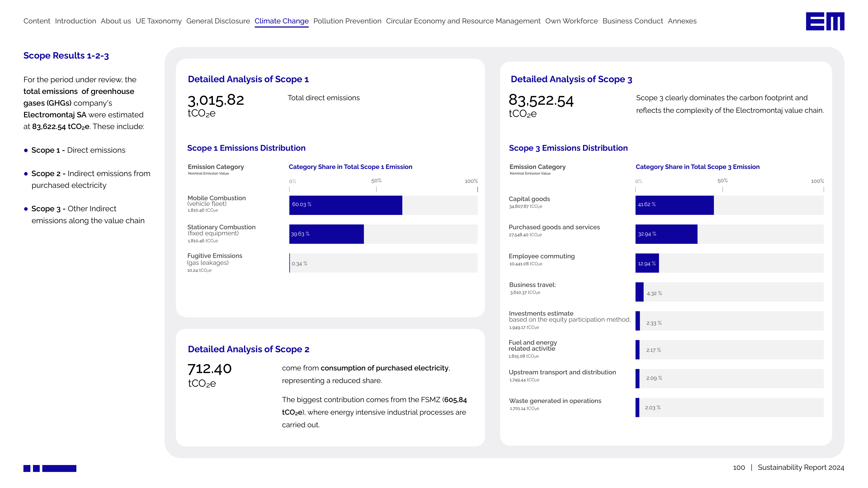Click the Waste generated 2.03 % value
This screenshot has width=868, height=488.
pos(653,408)
